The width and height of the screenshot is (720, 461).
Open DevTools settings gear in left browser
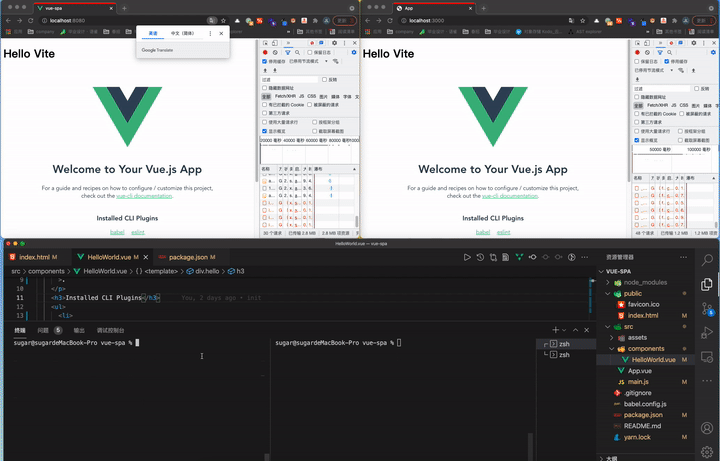(x=334, y=43)
